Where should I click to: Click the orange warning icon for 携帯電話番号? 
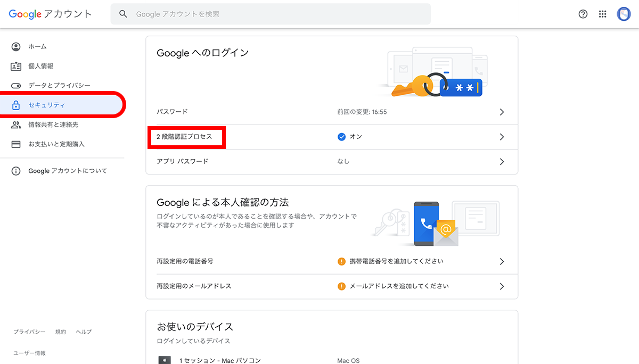(x=342, y=261)
